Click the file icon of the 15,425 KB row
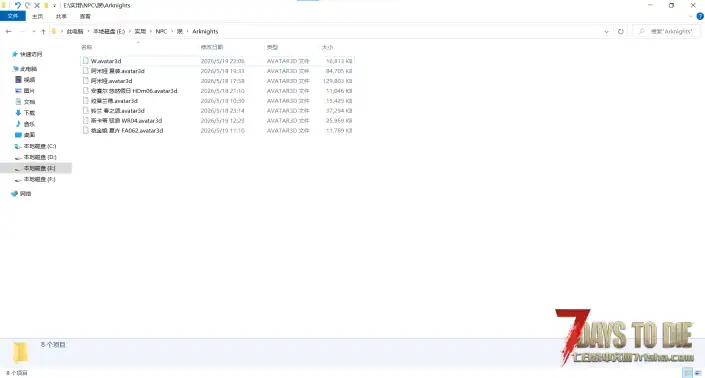The image size is (705, 378). 86,100
